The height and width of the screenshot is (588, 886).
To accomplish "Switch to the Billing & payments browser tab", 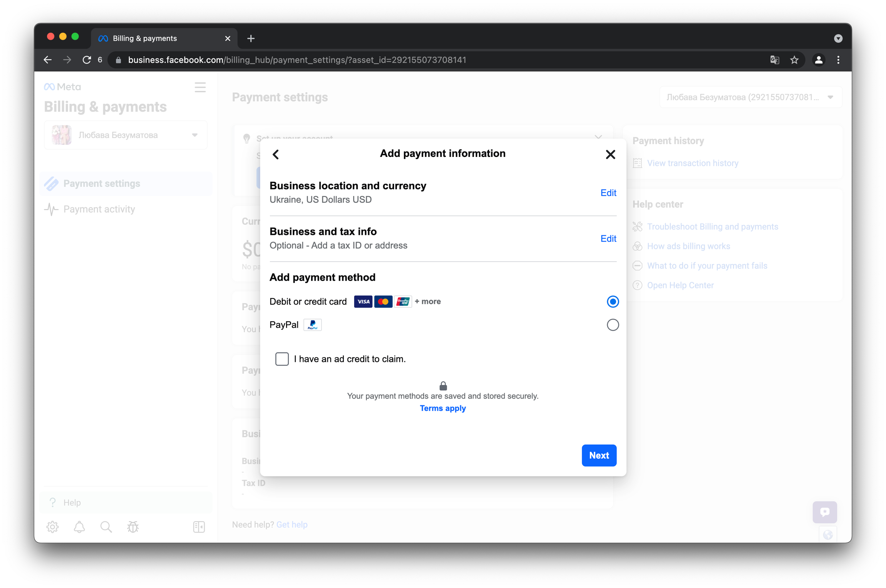I will (163, 38).
